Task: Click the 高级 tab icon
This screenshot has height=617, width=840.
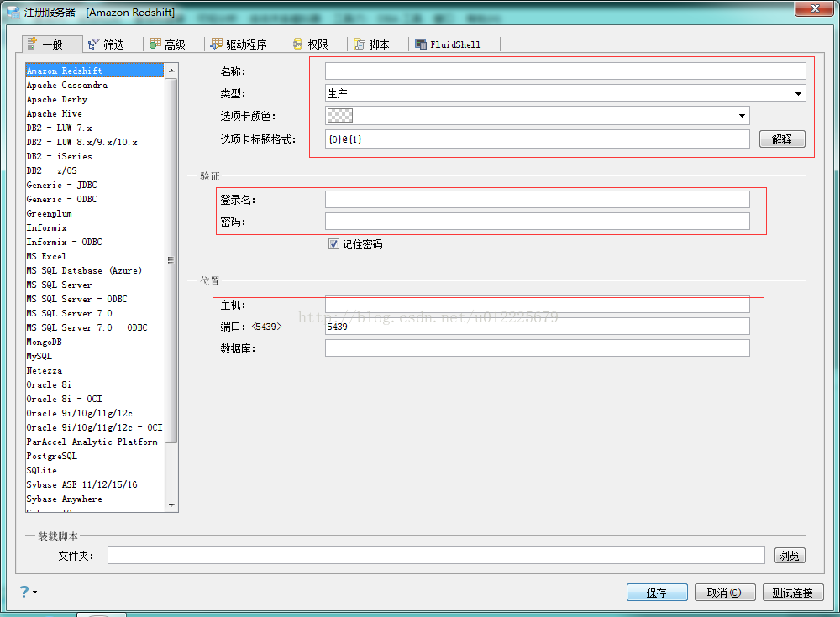Action: [x=155, y=44]
